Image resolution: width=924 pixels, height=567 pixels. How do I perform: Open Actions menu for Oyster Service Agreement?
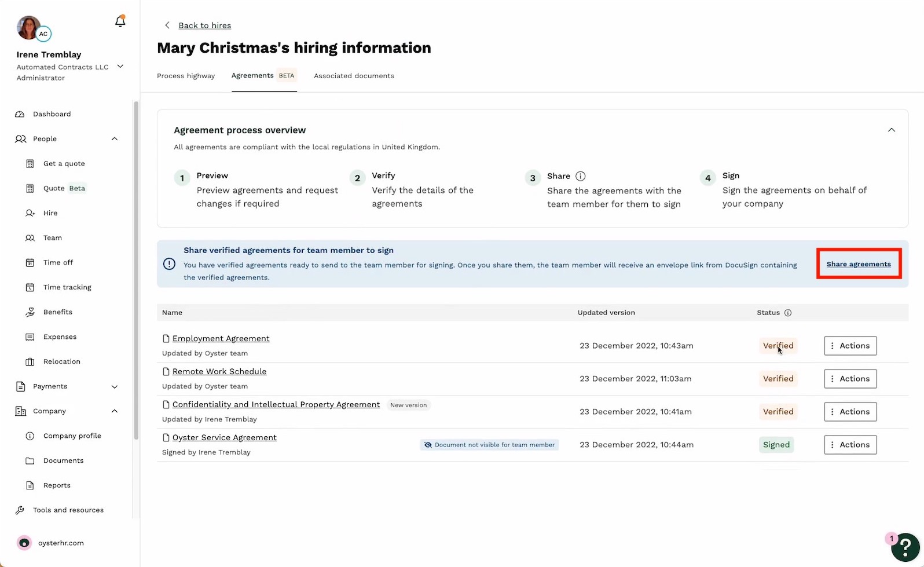click(x=850, y=445)
